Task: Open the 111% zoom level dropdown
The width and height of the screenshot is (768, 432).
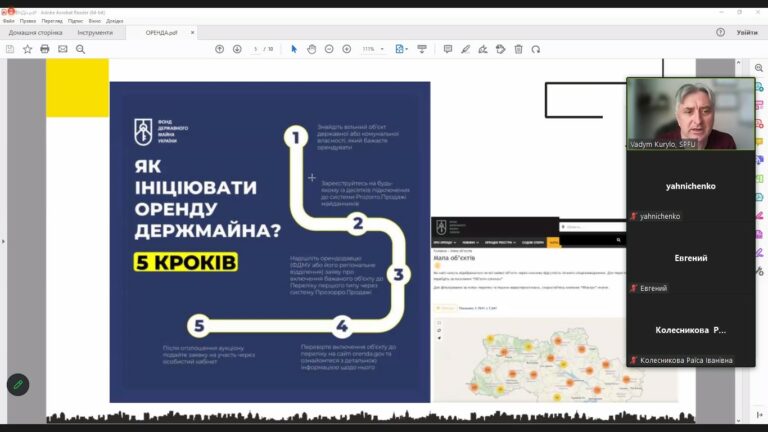Action: pyautogui.click(x=374, y=49)
